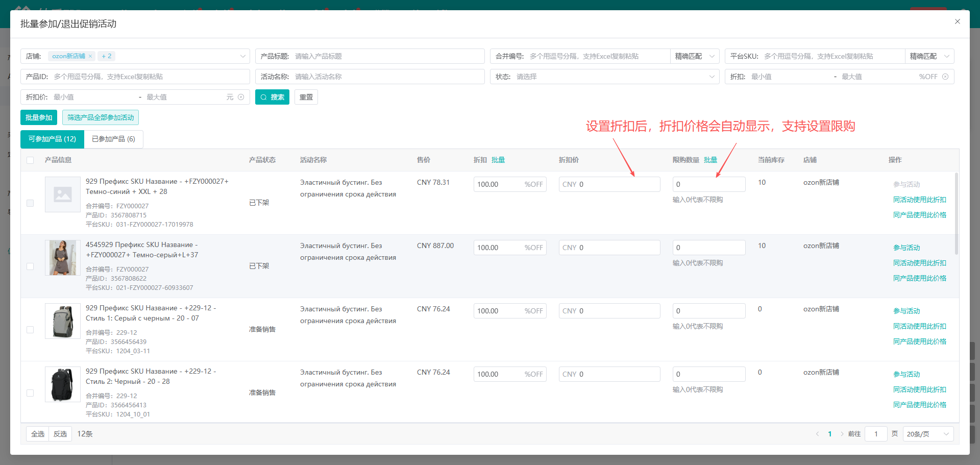Click the 产品标题 input field
Image resolution: width=980 pixels, height=465 pixels.
[387, 56]
